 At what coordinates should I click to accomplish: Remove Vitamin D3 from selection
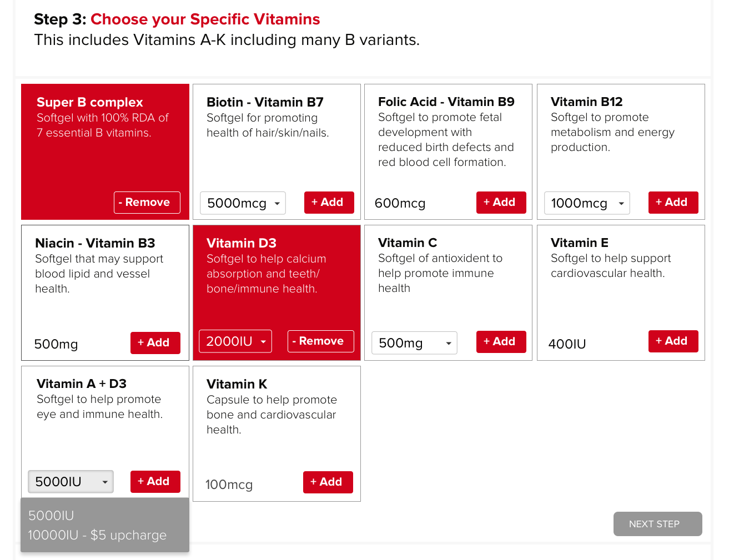[321, 341]
